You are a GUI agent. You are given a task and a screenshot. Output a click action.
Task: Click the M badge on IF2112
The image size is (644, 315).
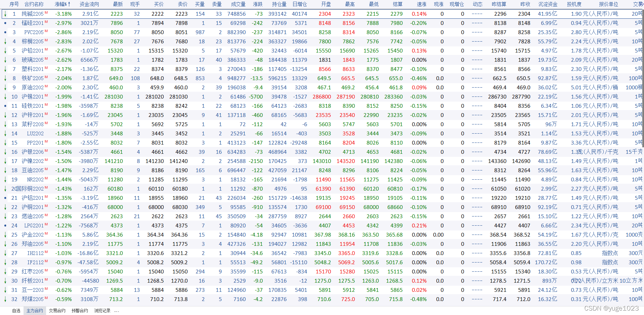(46, 261)
